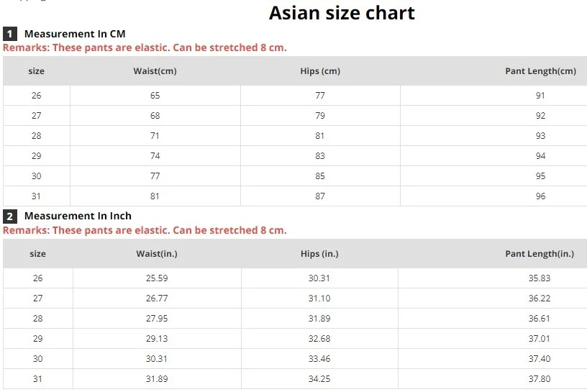Click the number 2 section badge
The image size is (587, 392).
tap(10, 216)
